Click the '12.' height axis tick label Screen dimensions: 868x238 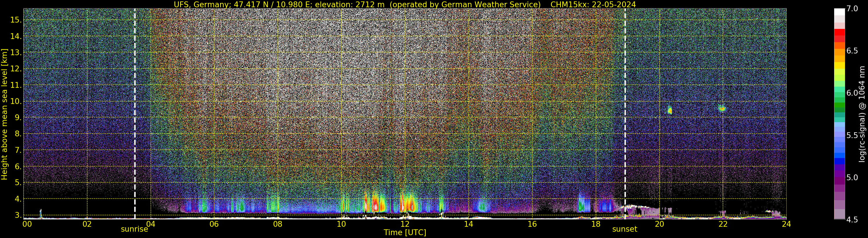16,69
